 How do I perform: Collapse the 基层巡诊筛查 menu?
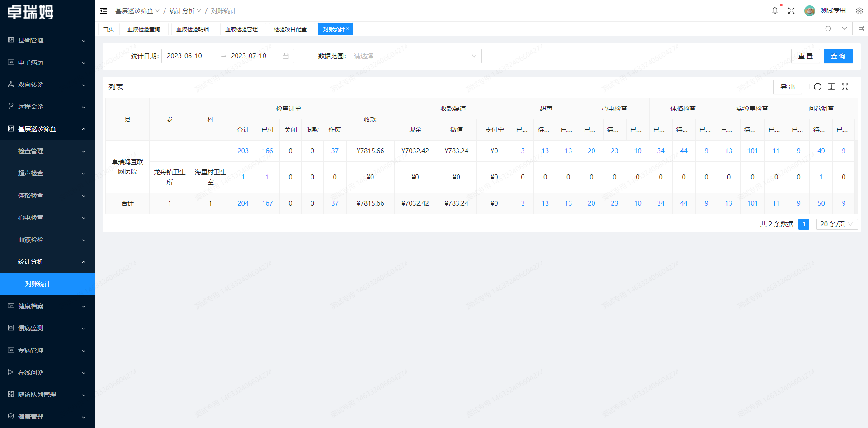[x=47, y=129]
